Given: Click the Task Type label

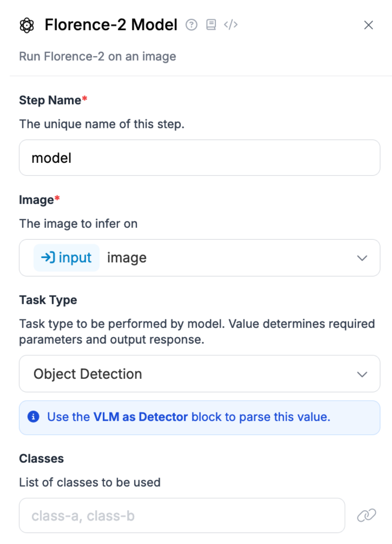Looking at the screenshot, I should coord(48,300).
